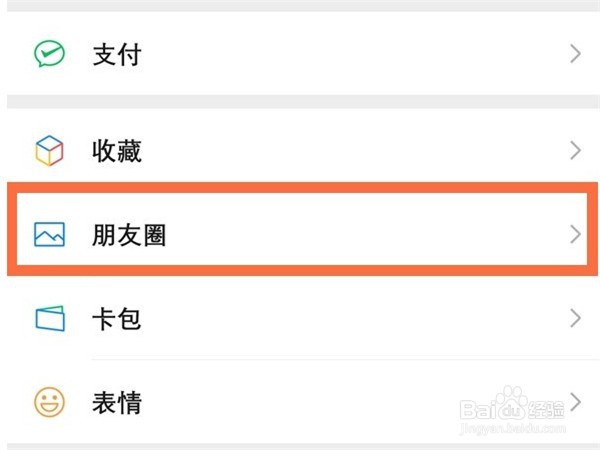Click the Cards wallet icon
600x450 pixels.
(x=48, y=319)
